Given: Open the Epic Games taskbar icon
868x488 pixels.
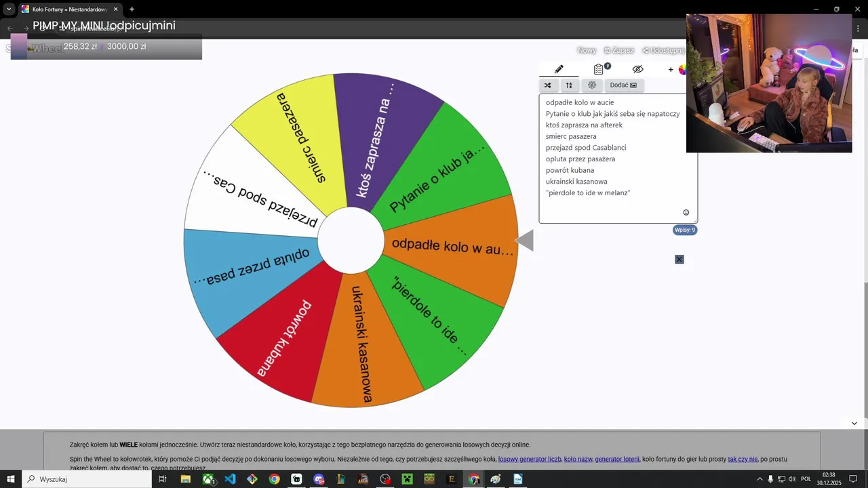Looking at the screenshot, I should 452,479.
